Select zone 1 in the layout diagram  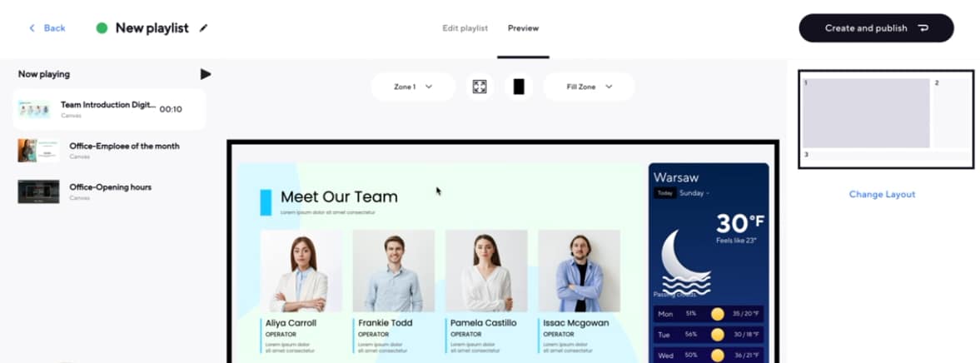coord(866,113)
